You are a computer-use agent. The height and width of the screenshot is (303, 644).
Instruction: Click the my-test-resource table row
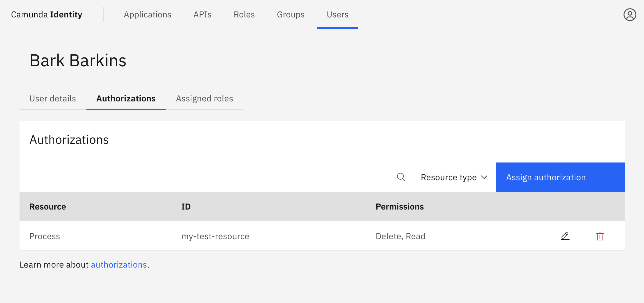[x=215, y=236]
